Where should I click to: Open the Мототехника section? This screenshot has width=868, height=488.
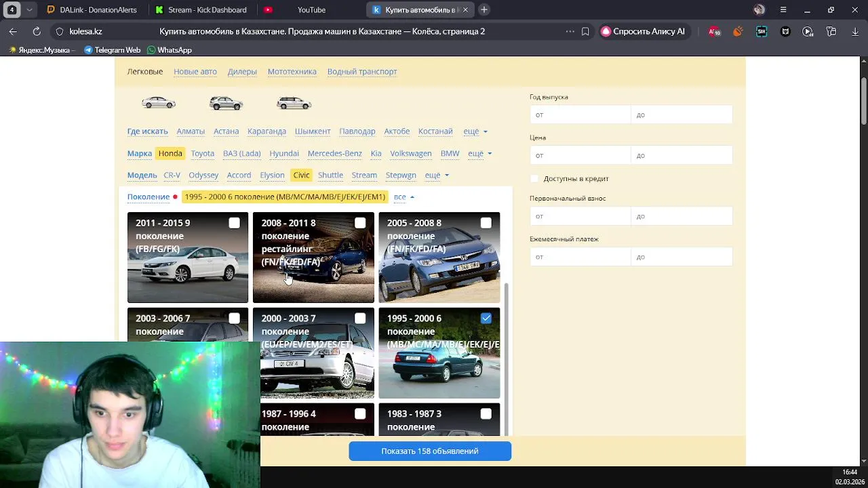292,71
